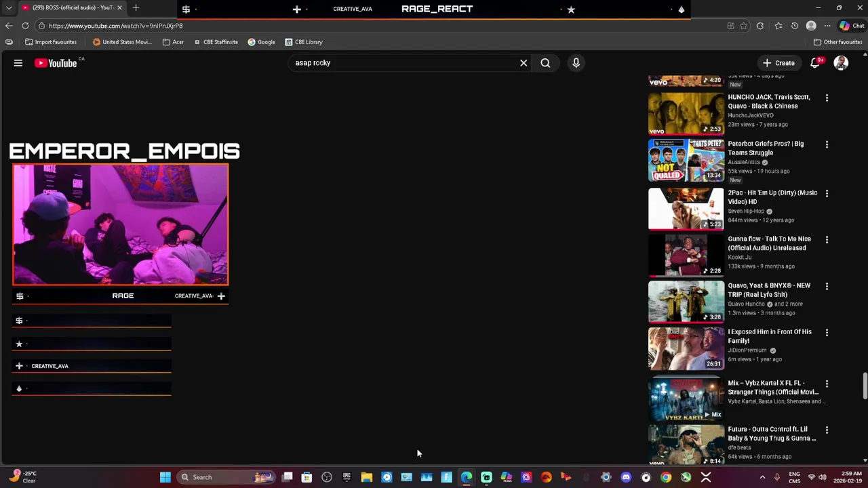Screen dimensions: 868x488
Task: Open options for HUNCHO JACK Black & Chinese
Action: click(x=827, y=98)
